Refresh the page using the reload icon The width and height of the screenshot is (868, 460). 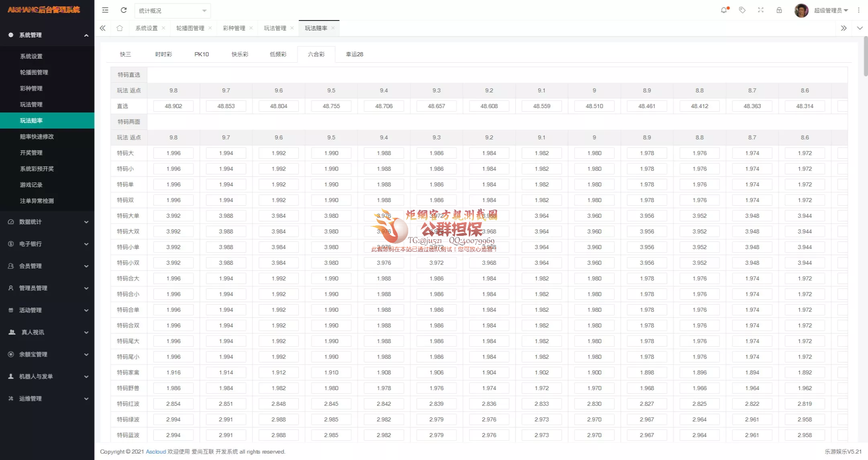[x=123, y=10]
